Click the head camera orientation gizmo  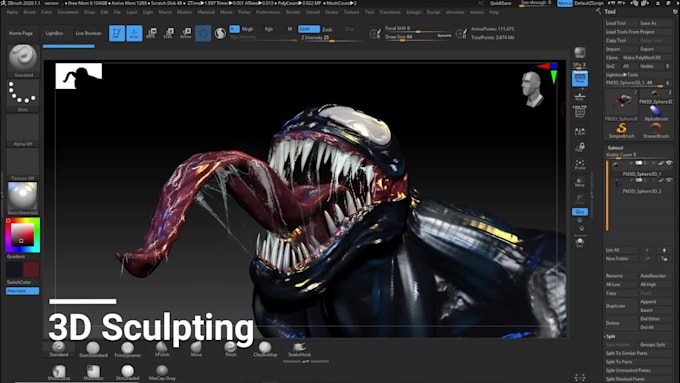[532, 89]
